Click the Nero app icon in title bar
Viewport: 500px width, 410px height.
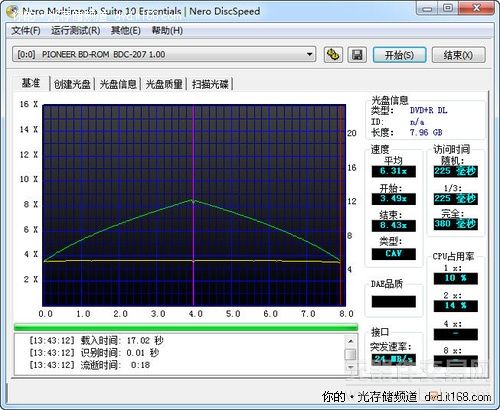[12, 11]
